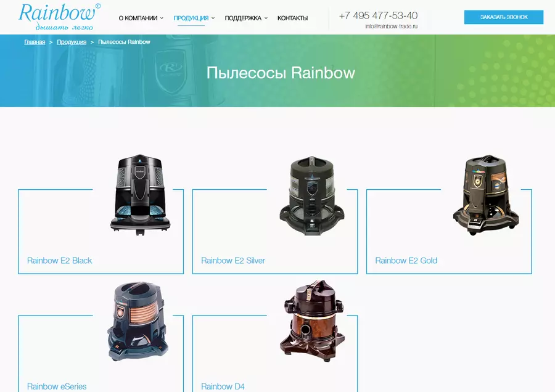This screenshot has height=392, width=555.
Task: Select the ПРОДУКЦИЯ menu item
Action: (191, 18)
